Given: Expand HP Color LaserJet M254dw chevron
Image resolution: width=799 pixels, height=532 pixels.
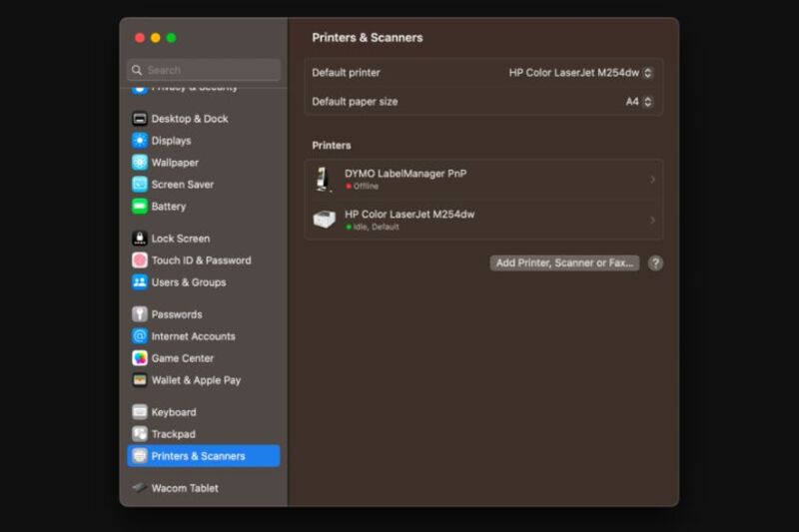Looking at the screenshot, I should point(652,220).
